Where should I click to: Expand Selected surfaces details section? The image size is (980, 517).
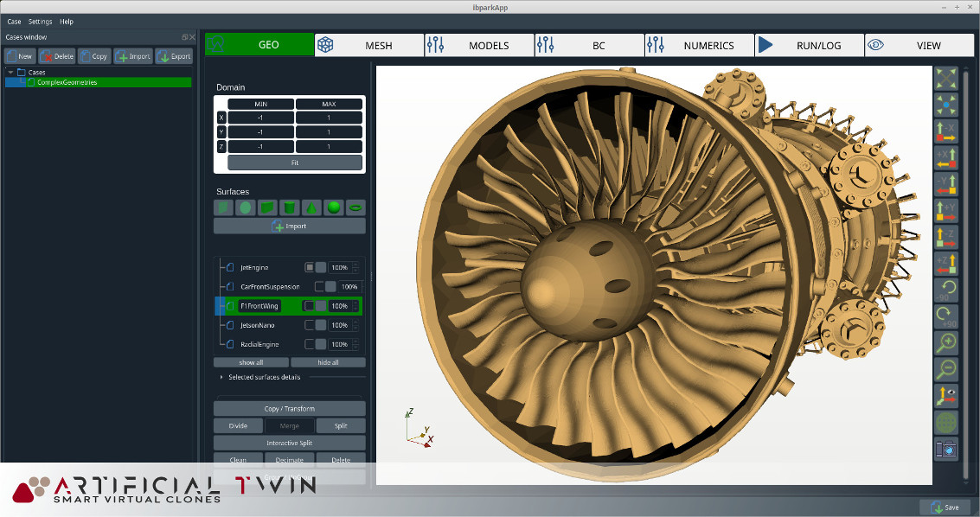[221, 377]
